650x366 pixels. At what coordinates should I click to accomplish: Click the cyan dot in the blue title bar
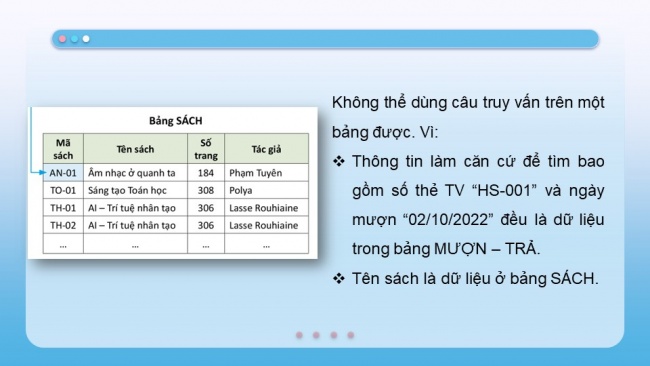74,39
